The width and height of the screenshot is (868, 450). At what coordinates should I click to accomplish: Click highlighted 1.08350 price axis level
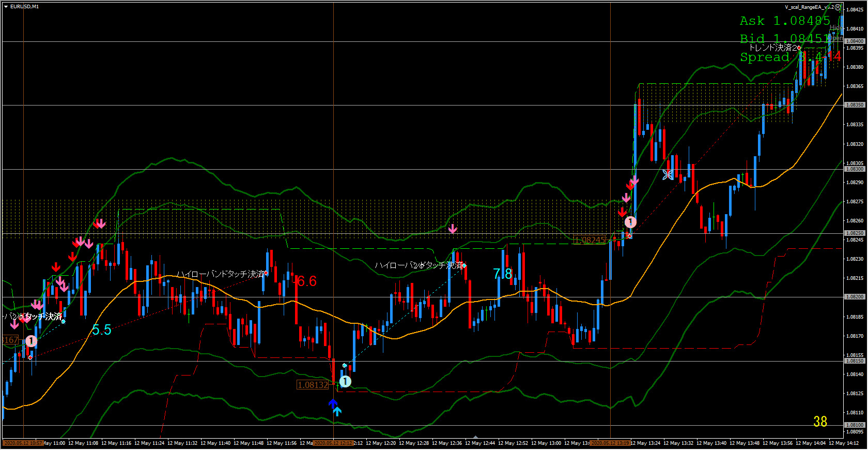click(855, 105)
